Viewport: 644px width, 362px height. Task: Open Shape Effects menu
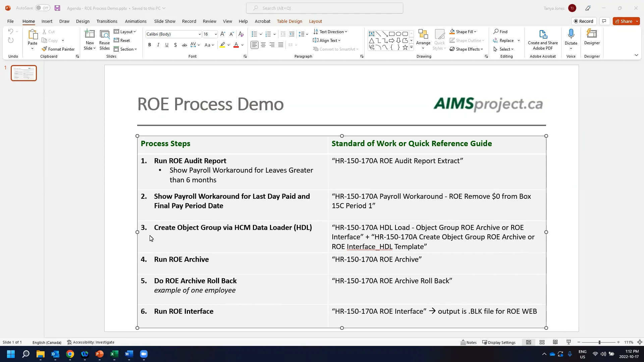(467, 49)
